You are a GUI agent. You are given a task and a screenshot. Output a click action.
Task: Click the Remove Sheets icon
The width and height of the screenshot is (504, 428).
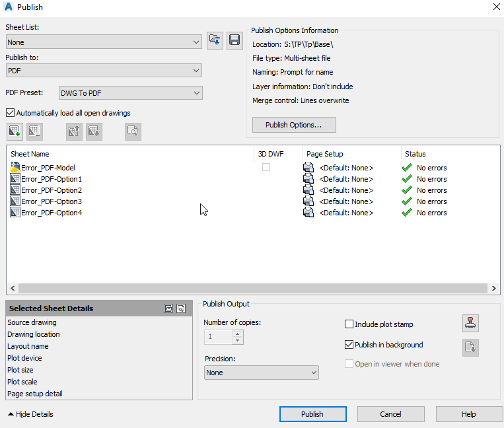pyautogui.click(x=34, y=131)
